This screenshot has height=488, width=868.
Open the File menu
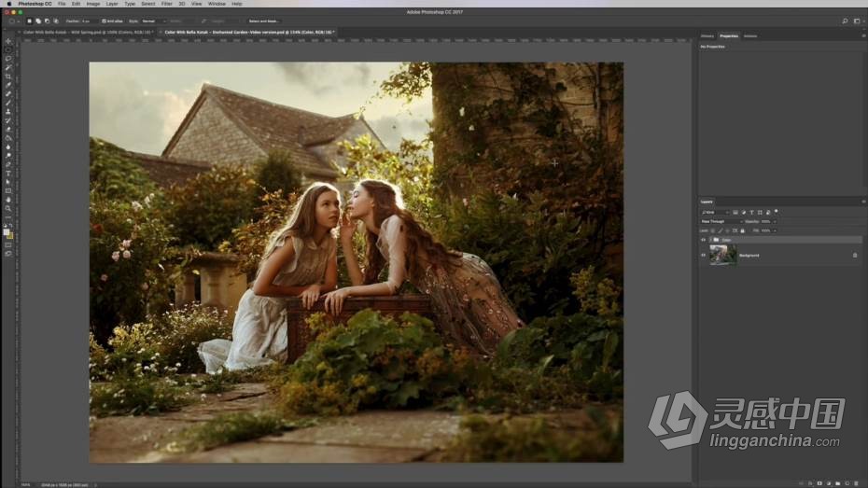(x=62, y=4)
